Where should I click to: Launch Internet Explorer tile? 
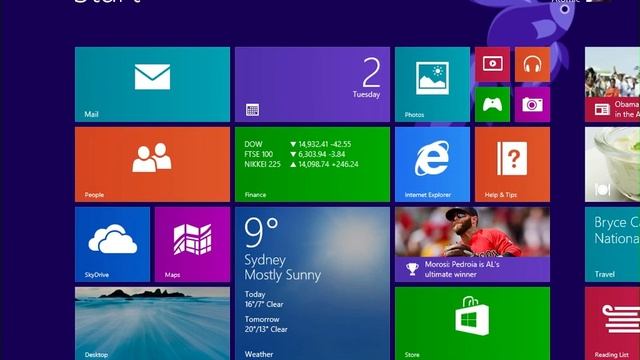coord(432,164)
